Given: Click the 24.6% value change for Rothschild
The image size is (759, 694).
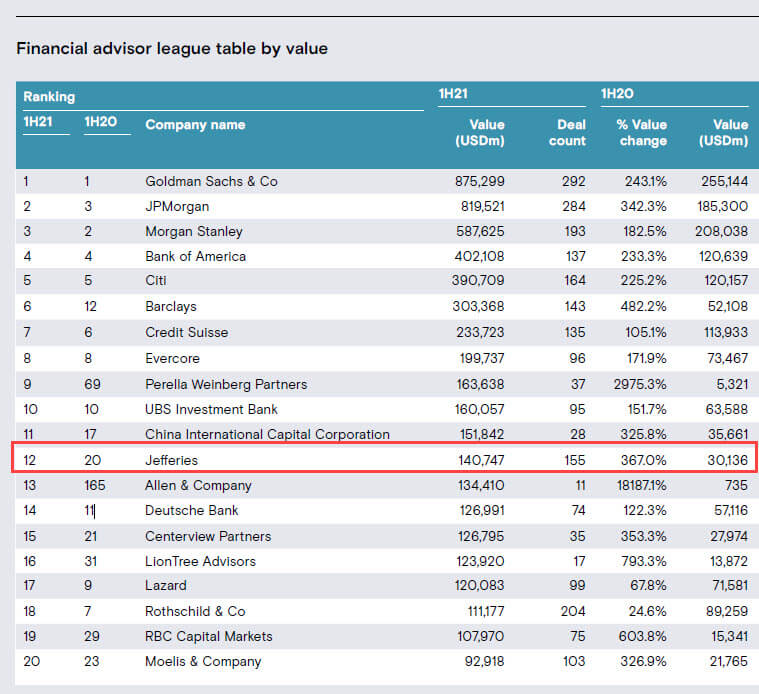Looking at the screenshot, I should tap(648, 612).
